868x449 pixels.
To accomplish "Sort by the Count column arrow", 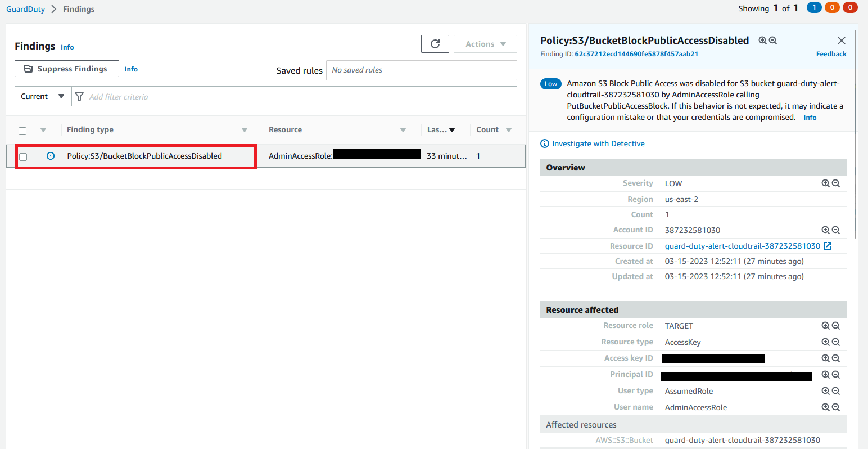I will (509, 130).
